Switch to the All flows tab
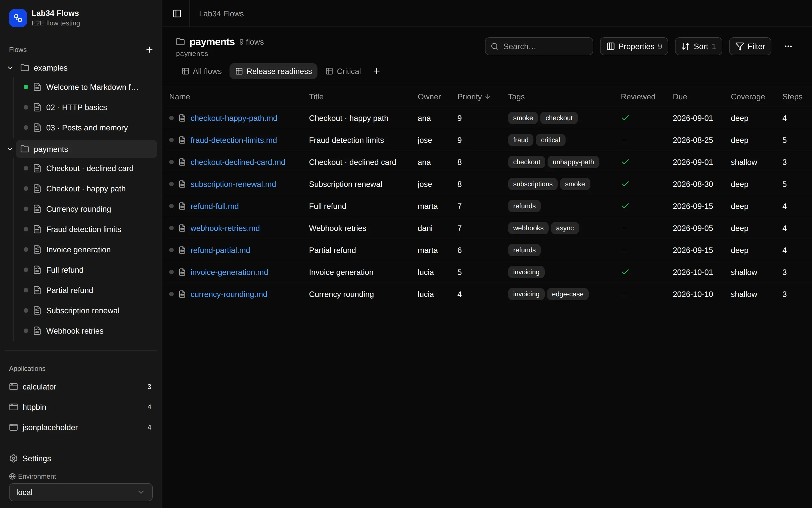The height and width of the screenshot is (508, 812). [x=202, y=71]
